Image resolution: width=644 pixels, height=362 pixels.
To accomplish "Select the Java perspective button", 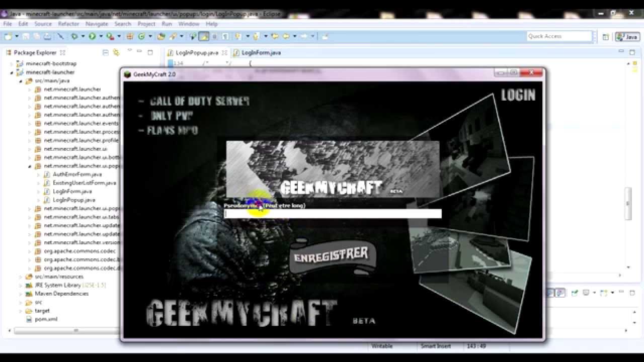I will click(627, 37).
